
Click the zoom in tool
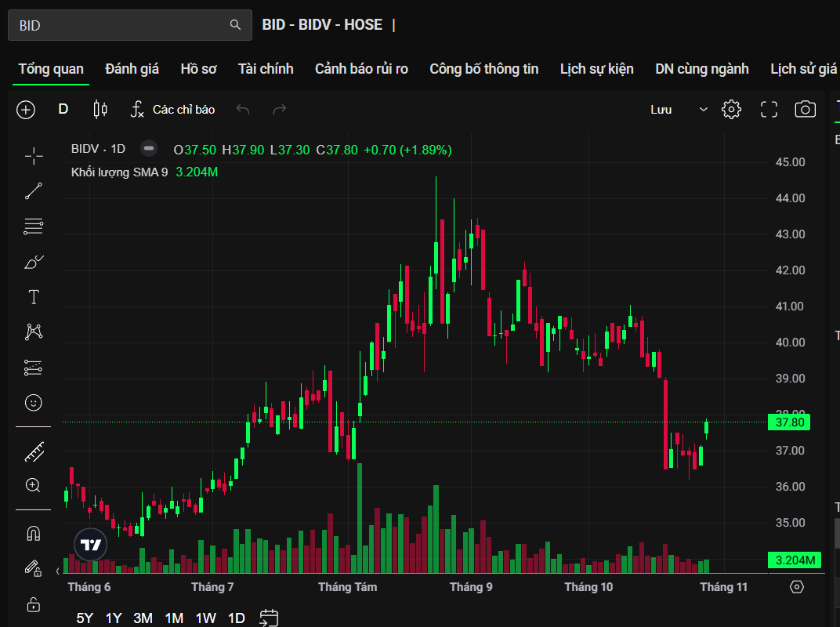pos(34,486)
